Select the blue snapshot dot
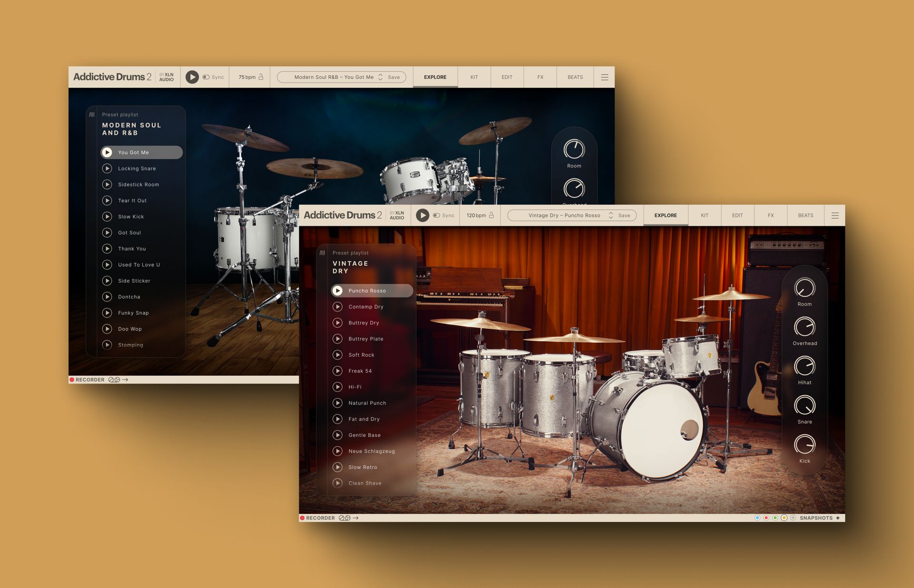 coord(757,518)
